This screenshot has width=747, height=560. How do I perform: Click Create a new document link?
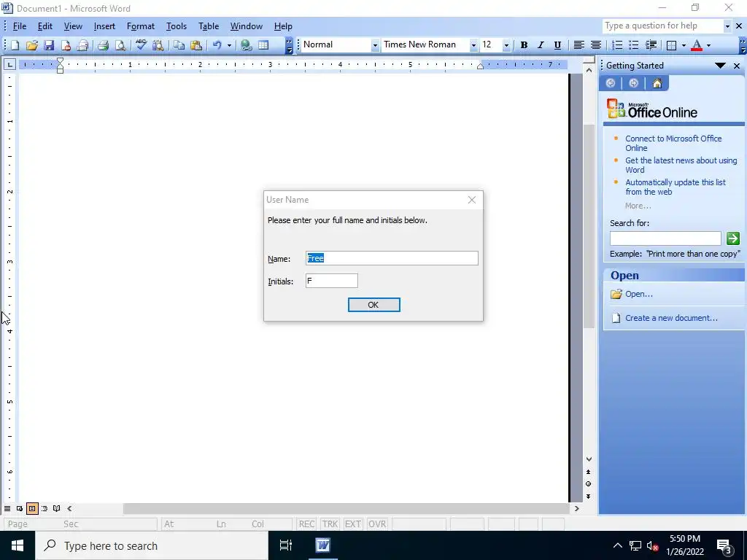pos(671,318)
